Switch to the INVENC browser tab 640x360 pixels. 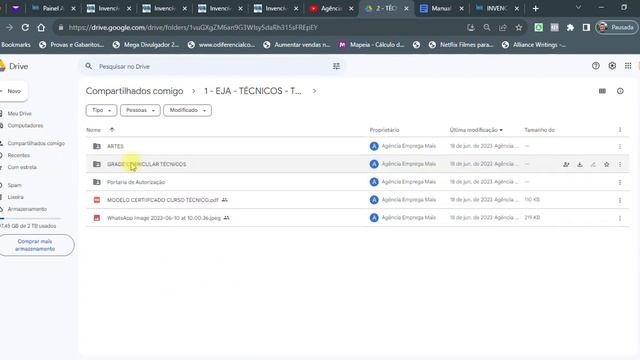pos(497,8)
